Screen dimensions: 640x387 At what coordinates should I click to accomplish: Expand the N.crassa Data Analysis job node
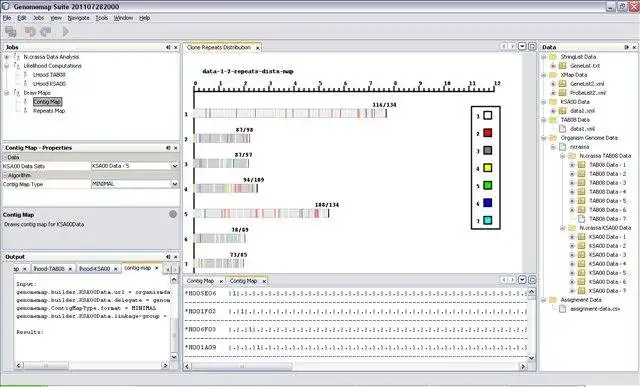point(7,57)
